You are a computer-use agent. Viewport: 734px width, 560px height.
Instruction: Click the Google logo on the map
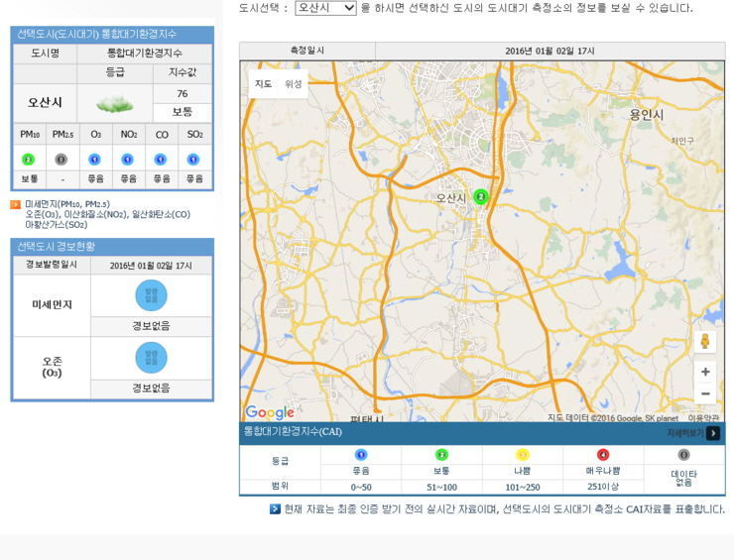pos(270,412)
